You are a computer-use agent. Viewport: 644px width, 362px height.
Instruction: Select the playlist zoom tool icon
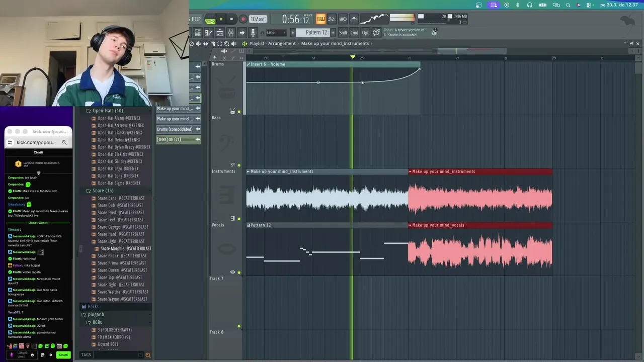226,44
